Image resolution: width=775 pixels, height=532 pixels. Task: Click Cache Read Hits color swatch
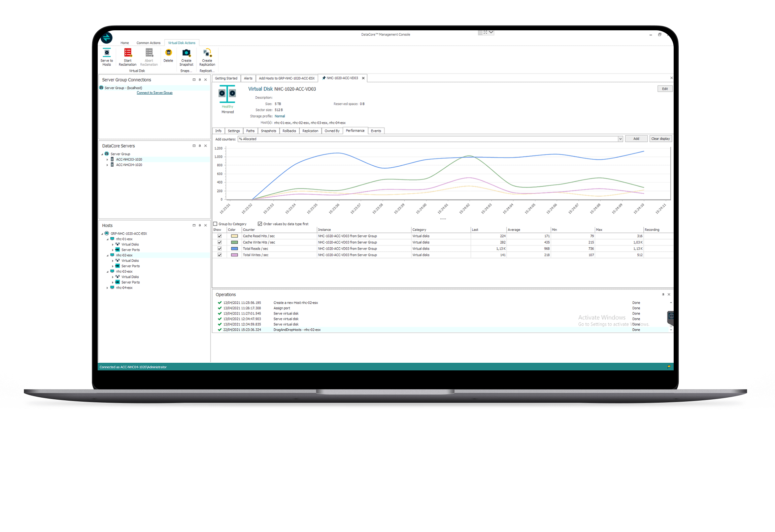pos(234,236)
